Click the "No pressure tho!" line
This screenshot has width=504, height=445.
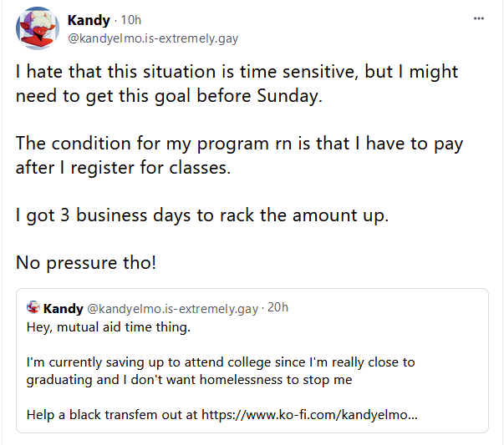point(86,263)
